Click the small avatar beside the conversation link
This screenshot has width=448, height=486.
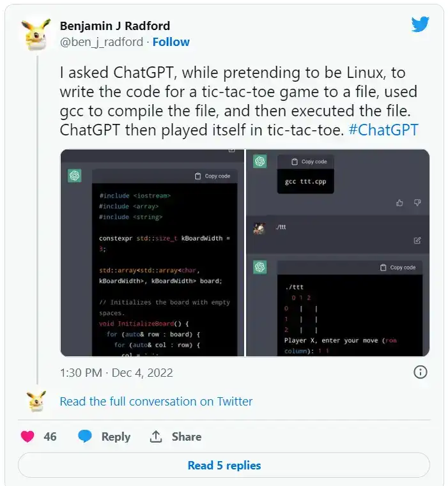(35, 402)
